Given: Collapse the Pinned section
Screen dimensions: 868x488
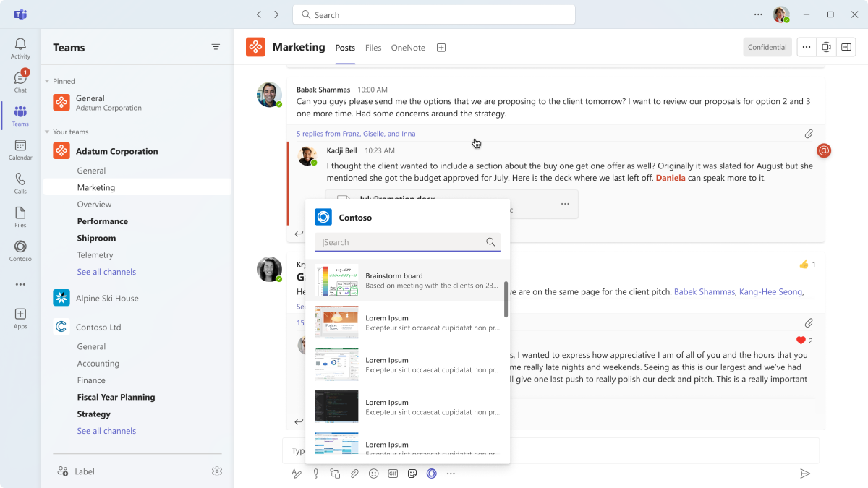Looking at the screenshot, I should point(48,82).
